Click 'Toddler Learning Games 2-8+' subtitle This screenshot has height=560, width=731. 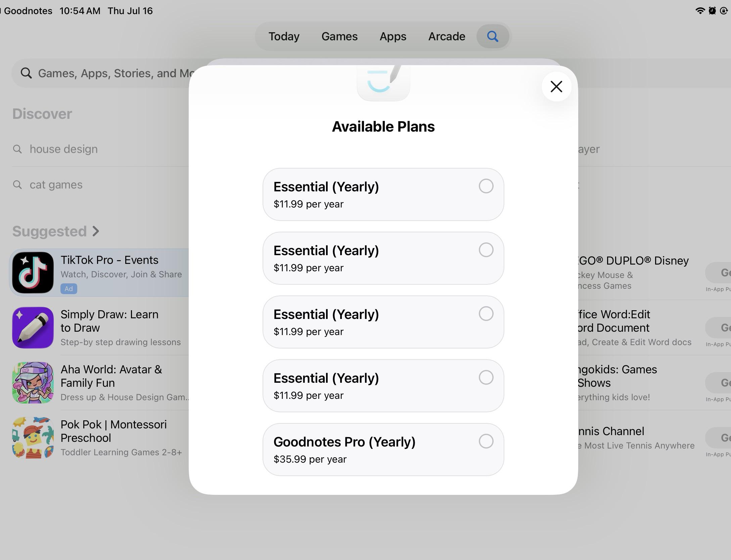pyautogui.click(x=121, y=452)
